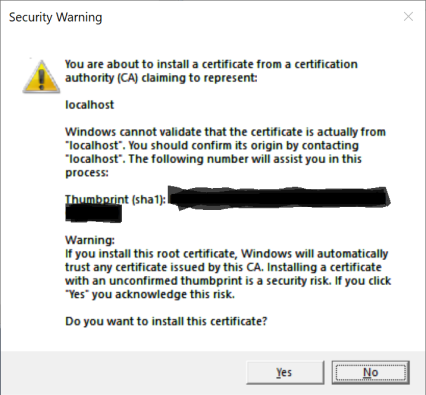Screen dimensions: 426x395
Task: Click the word 'process:' in the dialog
Action: [87, 173]
